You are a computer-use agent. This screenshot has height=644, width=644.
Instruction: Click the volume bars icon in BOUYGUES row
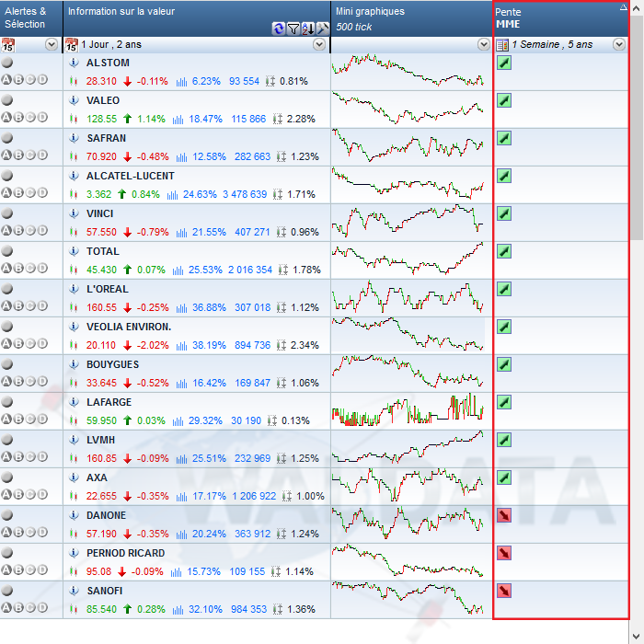(181, 383)
